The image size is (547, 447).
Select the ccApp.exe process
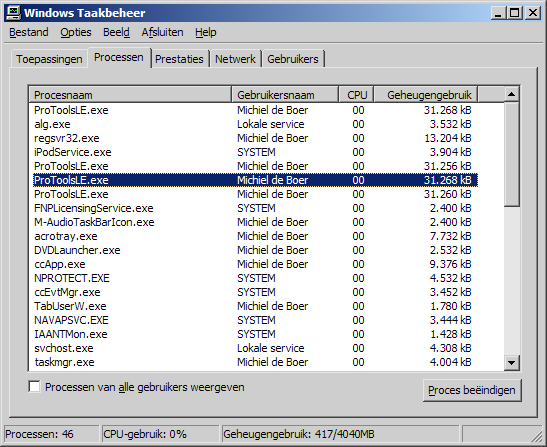pos(254,264)
